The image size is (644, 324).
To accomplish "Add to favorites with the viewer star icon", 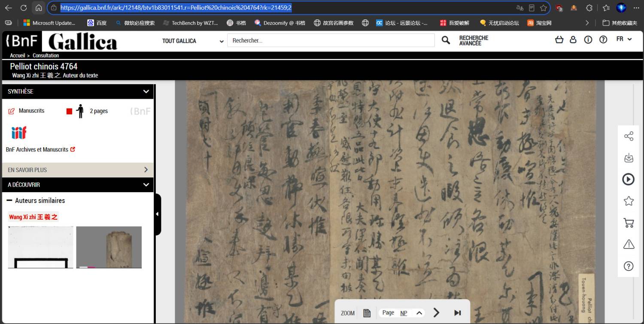I will pos(629,200).
